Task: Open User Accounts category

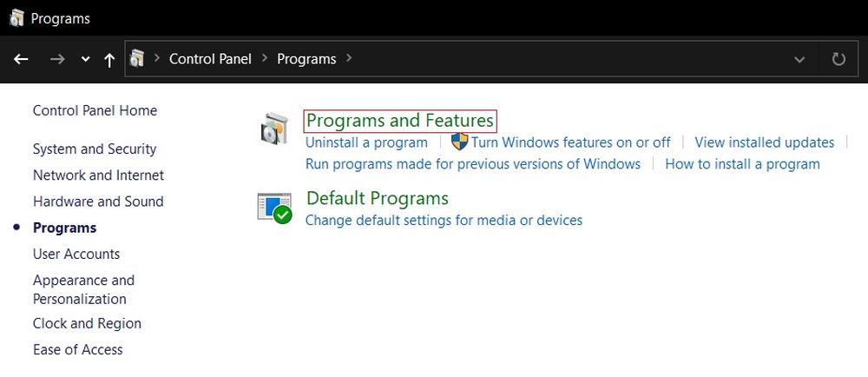Action: 76,255
